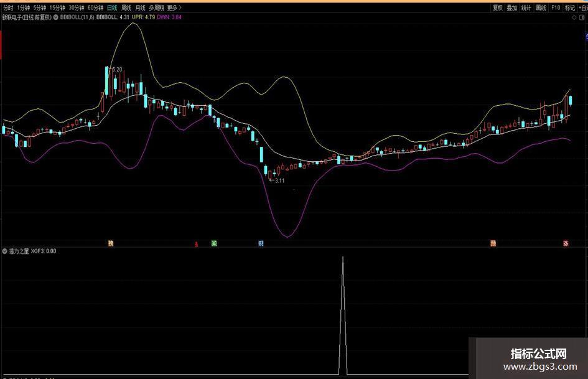Click the small red event marker beside the green 减 marker

coord(196,245)
